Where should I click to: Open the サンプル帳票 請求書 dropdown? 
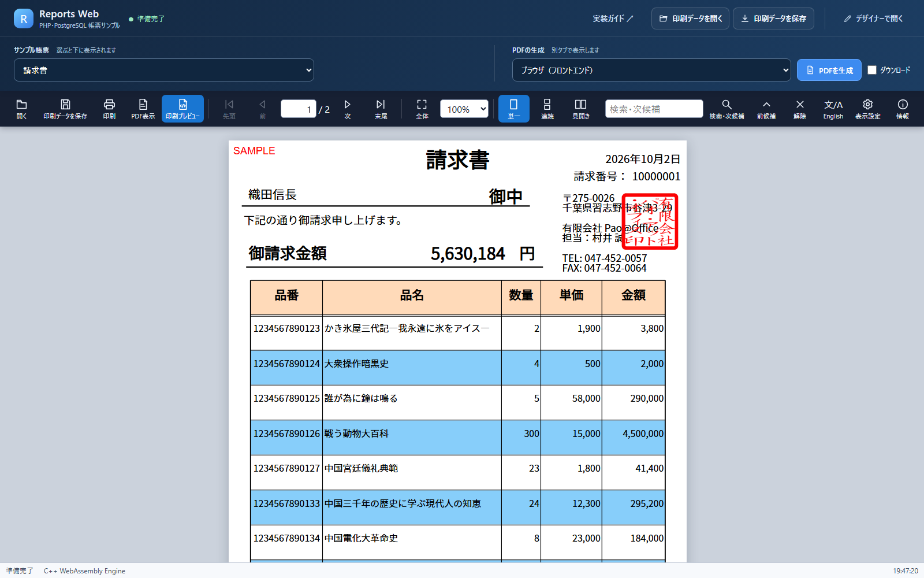pos(164,70)
